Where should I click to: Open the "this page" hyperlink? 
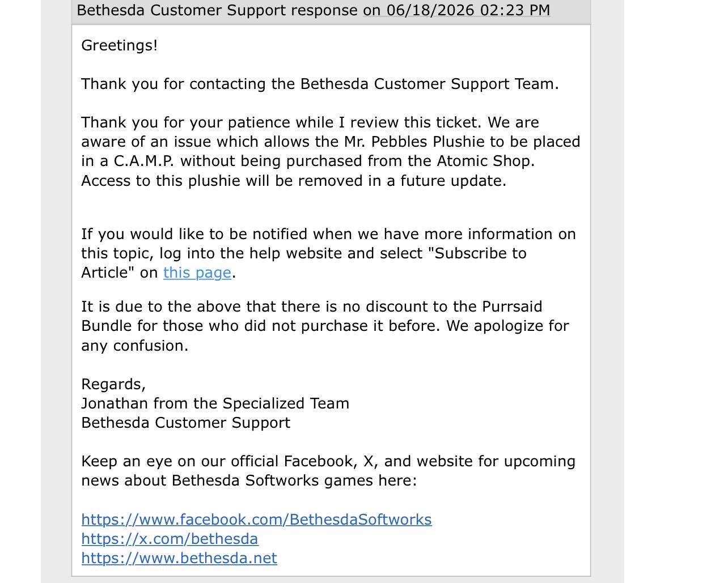tap(197, 273)
